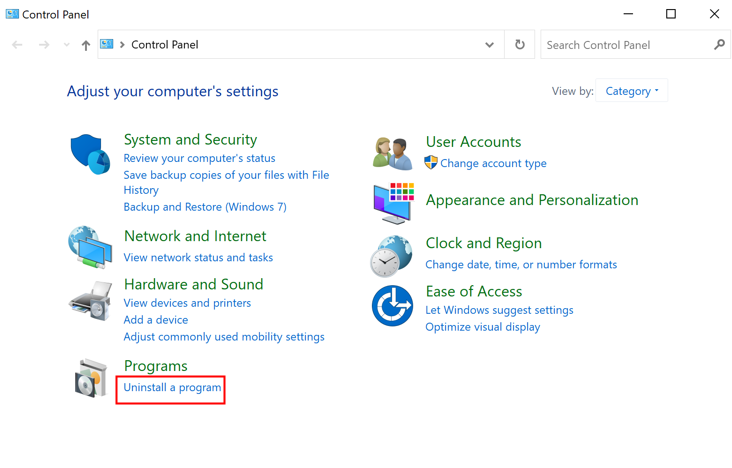Screen dimensions: 732x468
Task: Select Change account type link
Action: point(493,163)
